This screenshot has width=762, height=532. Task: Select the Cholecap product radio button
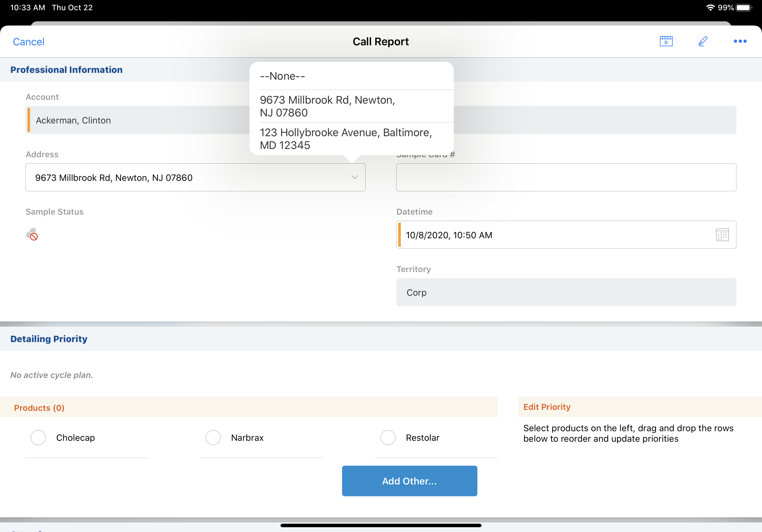(x=38, y=438)
